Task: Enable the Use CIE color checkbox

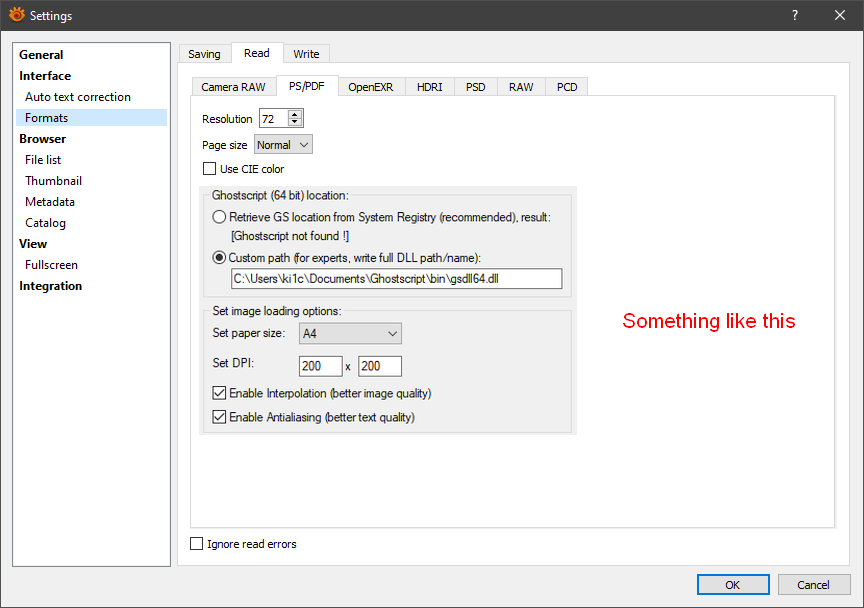Action: [x=210, y=169]
